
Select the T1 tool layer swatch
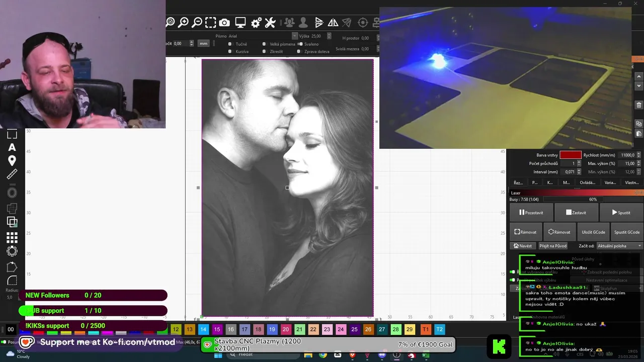click(426, 329)
